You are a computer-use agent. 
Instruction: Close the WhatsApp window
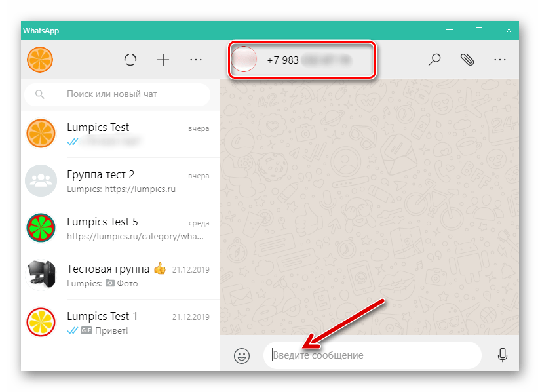(x=509, y=30)
